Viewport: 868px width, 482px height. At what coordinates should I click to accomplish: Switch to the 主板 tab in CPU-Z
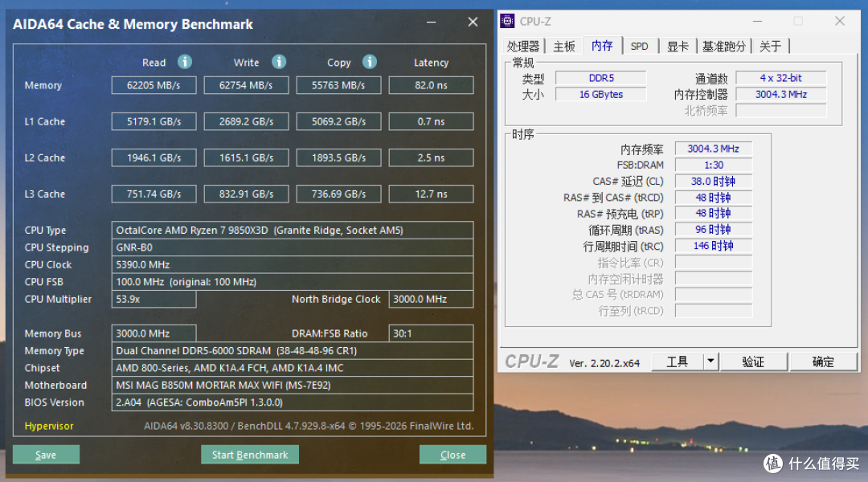(564, 47)
